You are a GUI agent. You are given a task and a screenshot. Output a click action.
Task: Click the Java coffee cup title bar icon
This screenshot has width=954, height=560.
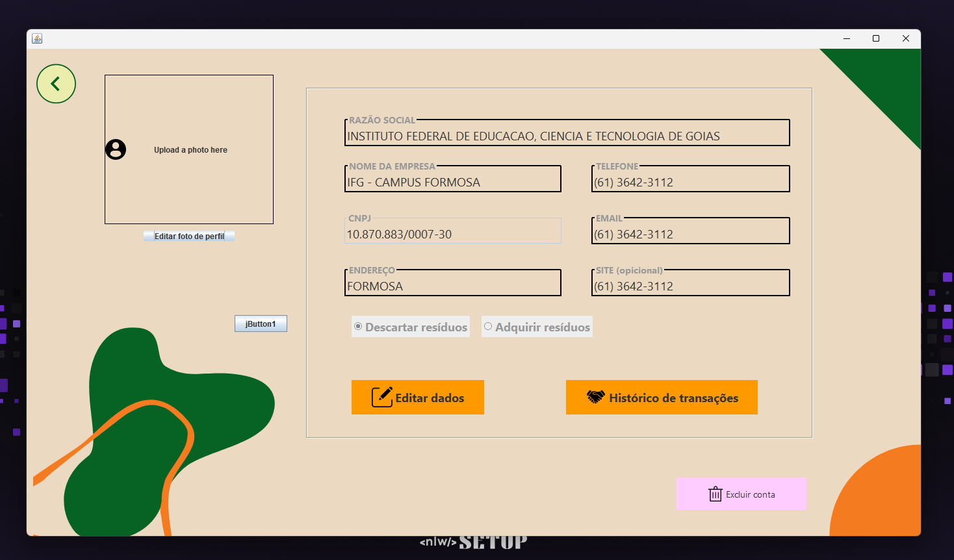click(37, 38)
